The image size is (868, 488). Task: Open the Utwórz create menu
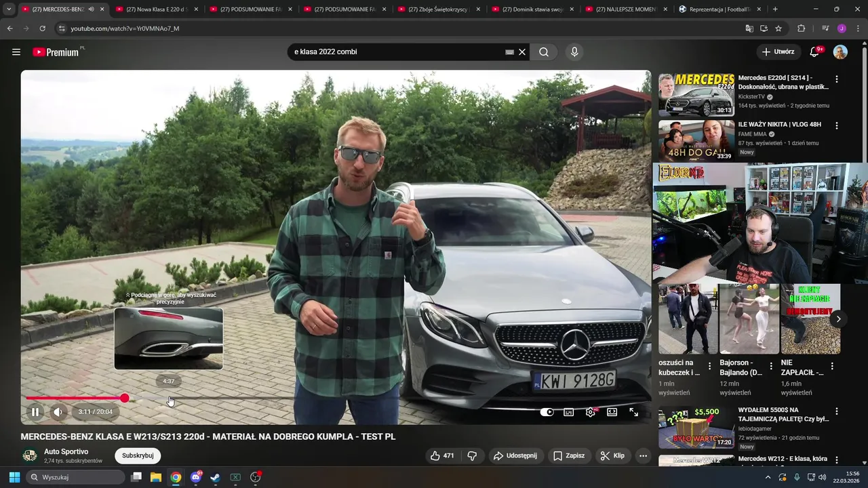pyautogui.click(x=778, y=52)
